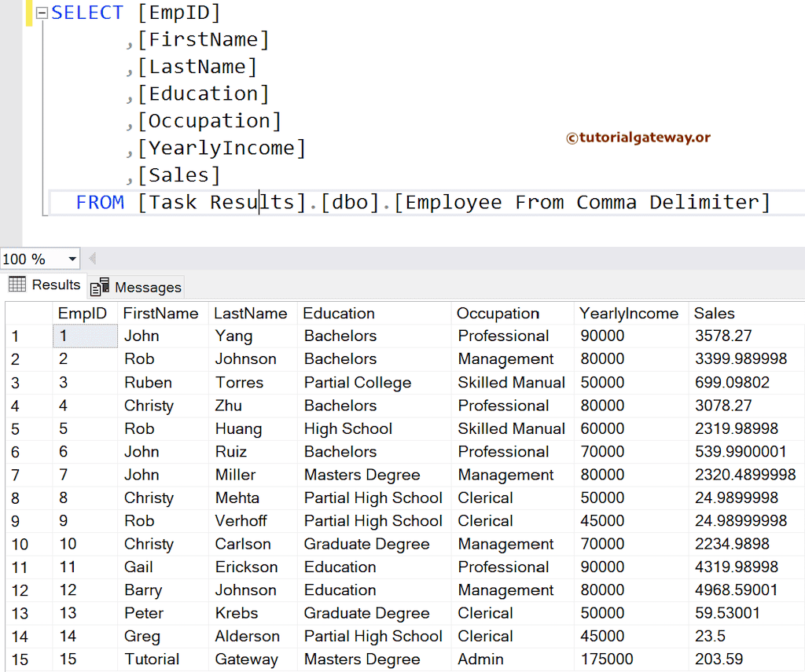Screen dimensions: 805x672
Task: Select the Education column header
Action: (374, 313)
